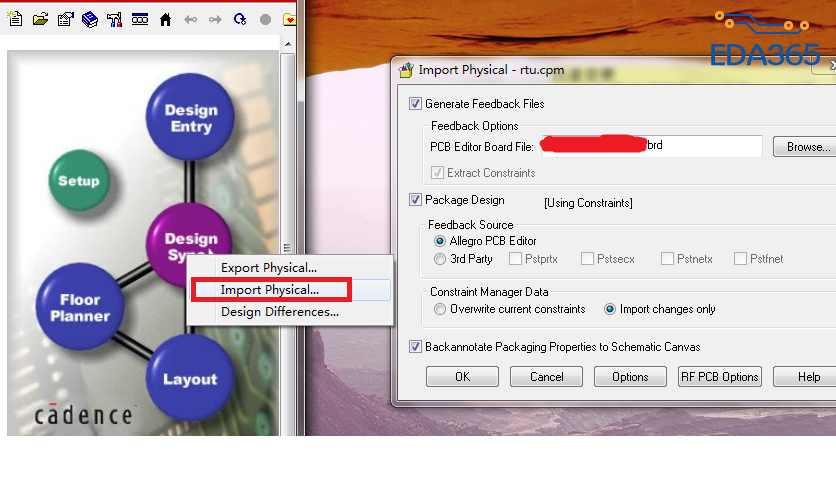
Task: Click the PCB Editor Board File field
Action: [652, 146]
